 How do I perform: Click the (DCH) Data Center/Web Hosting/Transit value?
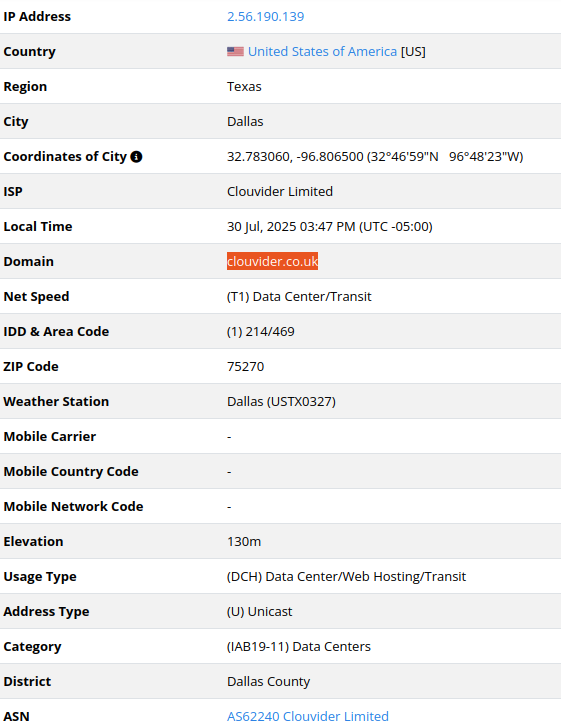tap(346, 577)
